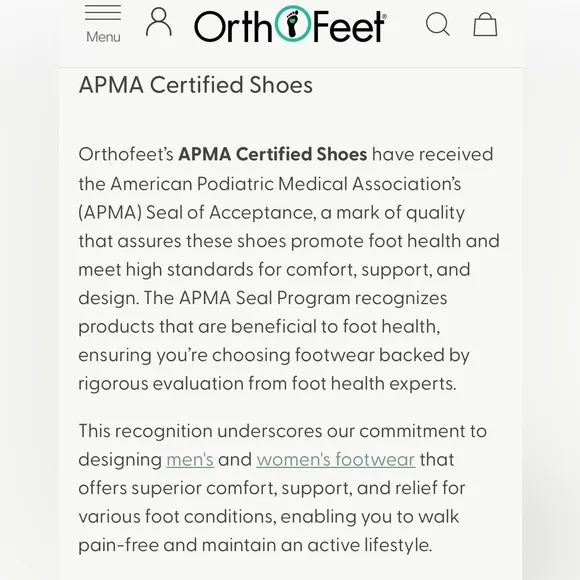Click the "rigorous evaluation from foot health experts" line
Image resolution: width=580 pixels, height=580 pixels.
coord(267,384)
